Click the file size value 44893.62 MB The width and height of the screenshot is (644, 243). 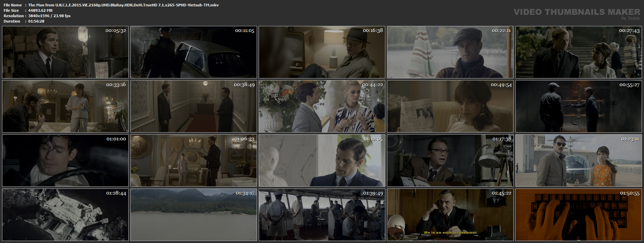point(40,10)
